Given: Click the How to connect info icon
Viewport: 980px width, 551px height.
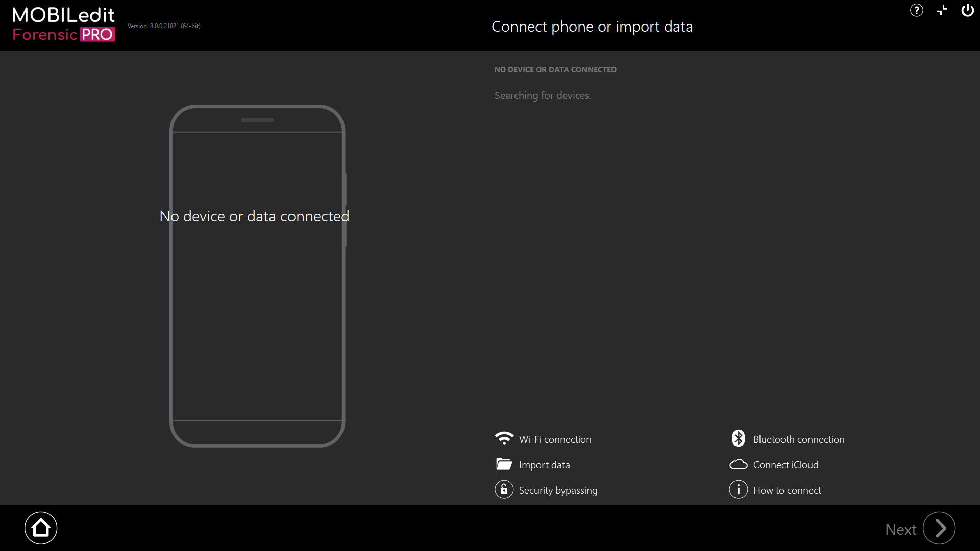Looking at the screenshot, I should tap(738, 490).
